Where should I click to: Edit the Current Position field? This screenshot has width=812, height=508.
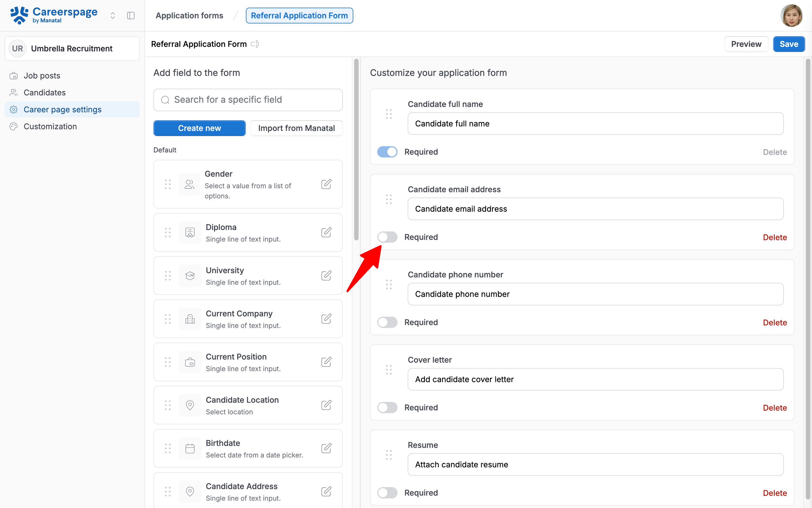(326, 362)
